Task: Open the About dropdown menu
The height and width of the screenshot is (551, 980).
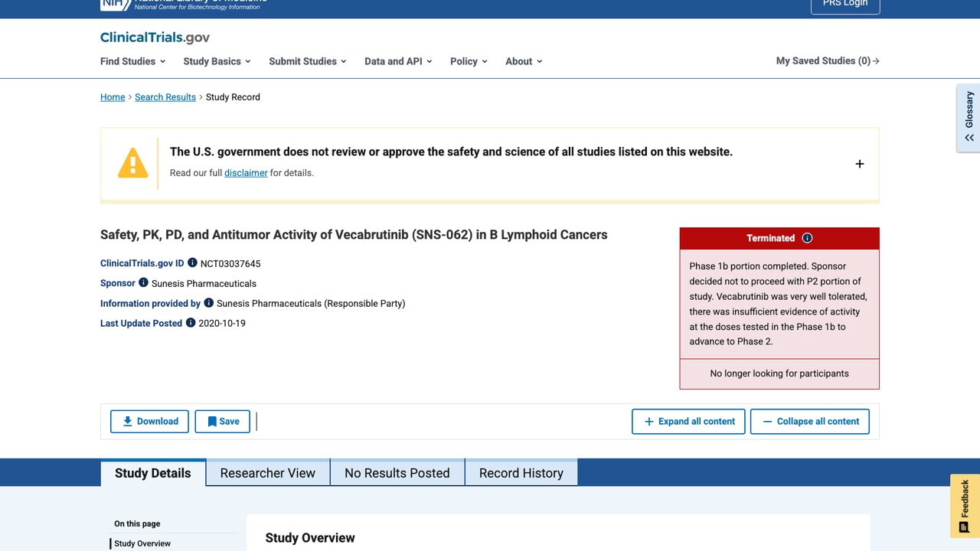Action: click(x=524, y=61)
